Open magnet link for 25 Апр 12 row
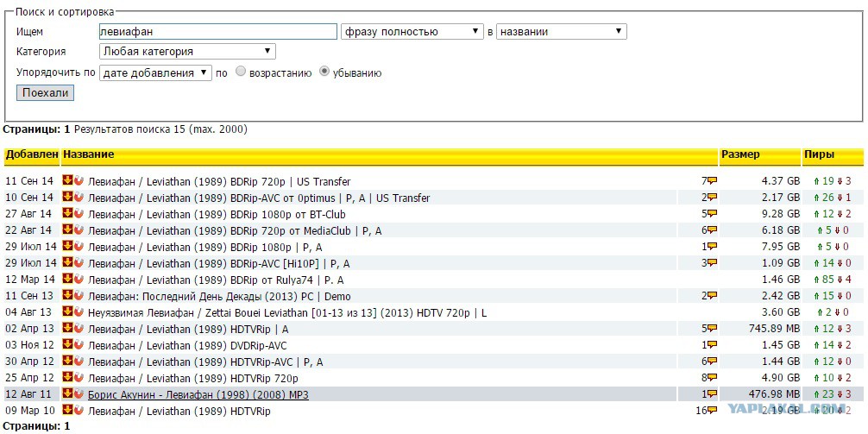Image resolution: width=868 pixels, height=434 pixels. pyautogui.click(x=79, y=377)
